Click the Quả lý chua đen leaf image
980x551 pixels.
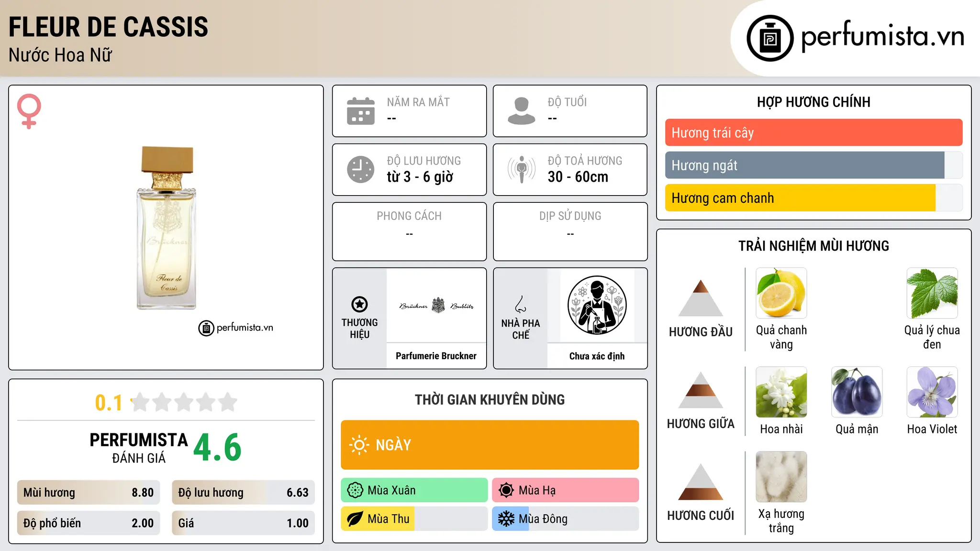click(x=932, y=293)
